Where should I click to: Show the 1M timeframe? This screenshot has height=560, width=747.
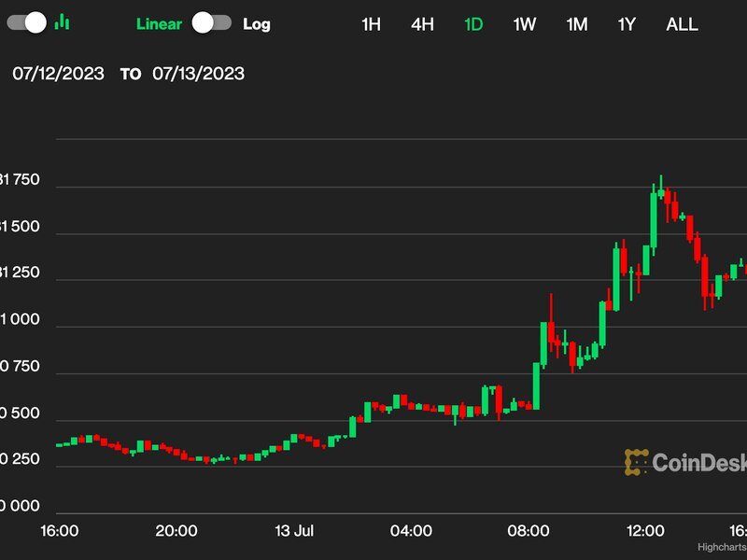576,24
